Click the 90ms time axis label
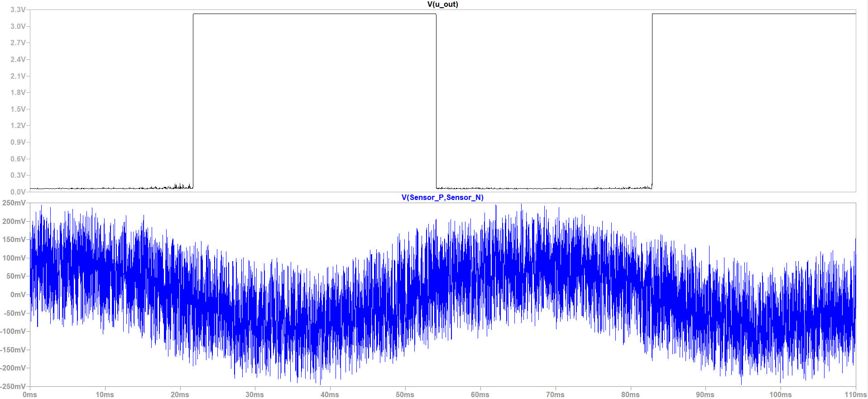The image size is (868, 399). coord(705,394)
